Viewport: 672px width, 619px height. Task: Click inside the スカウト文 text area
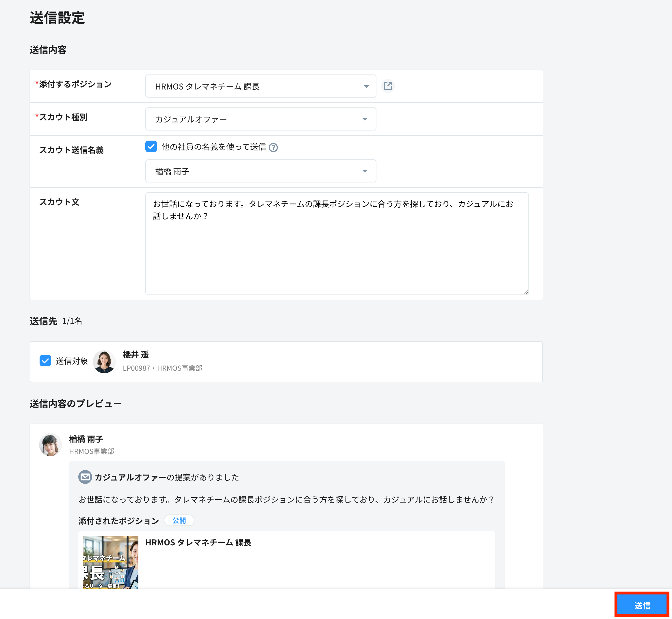click(x=337, y=243)
